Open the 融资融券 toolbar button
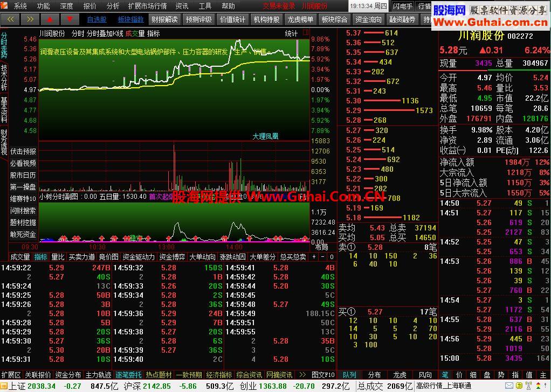 pos(402,19)
